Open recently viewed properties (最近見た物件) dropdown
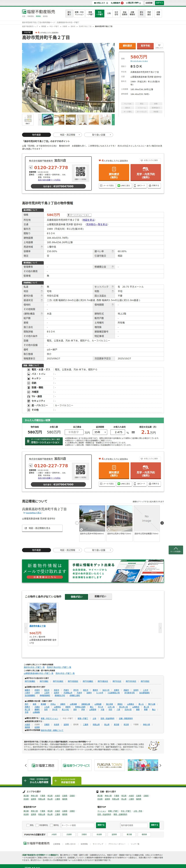The width and height of the screenshot is (186, 868). 134,3
